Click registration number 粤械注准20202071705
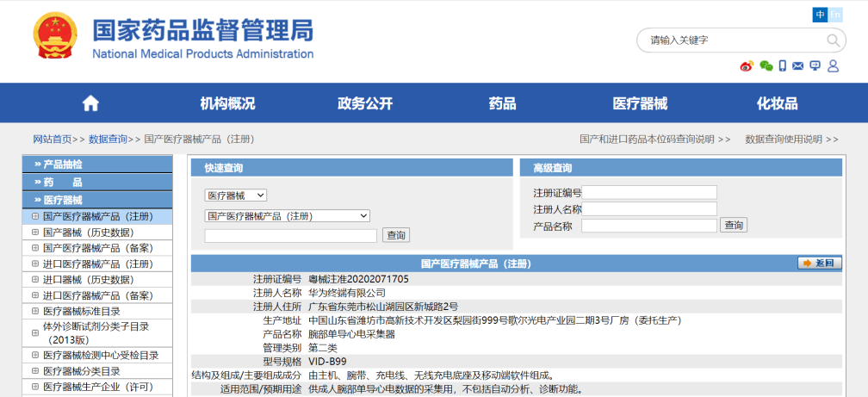868x397 pixels. pyautogui.click(x=359, y=279)
